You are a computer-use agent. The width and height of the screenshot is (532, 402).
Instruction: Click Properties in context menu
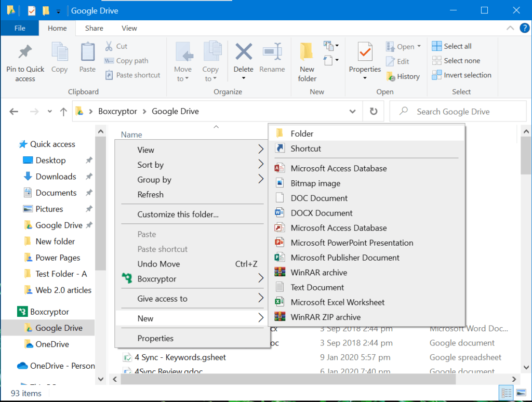tap(192, 338)
